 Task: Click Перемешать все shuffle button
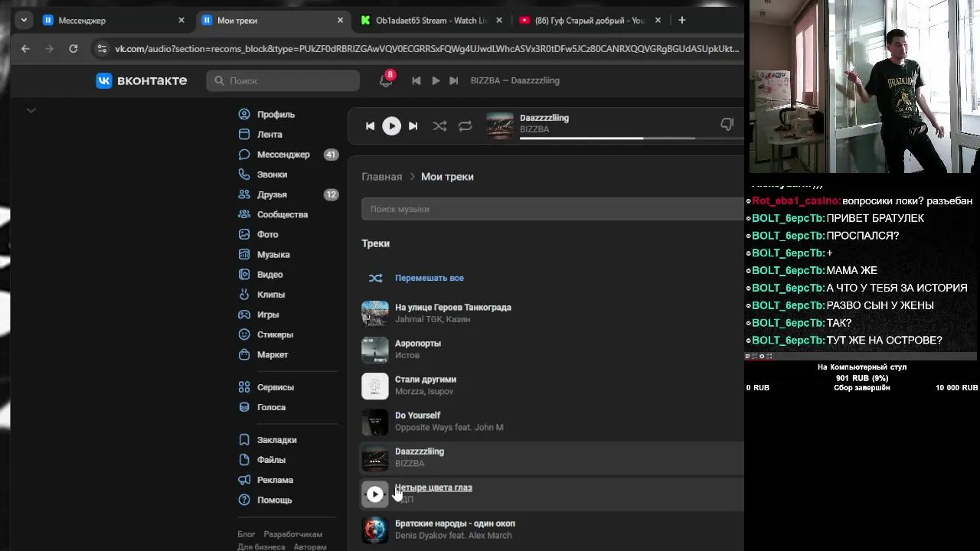coord(429,278)
